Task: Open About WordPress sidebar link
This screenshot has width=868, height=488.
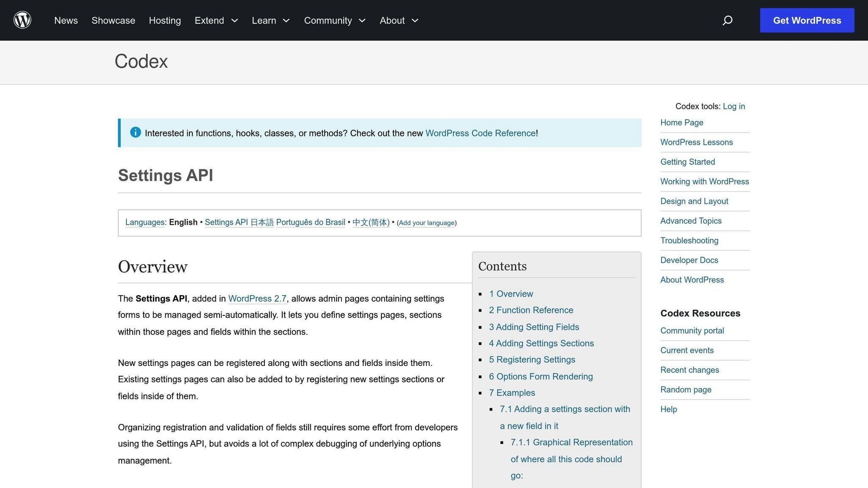Action: (x=692, y=280)
